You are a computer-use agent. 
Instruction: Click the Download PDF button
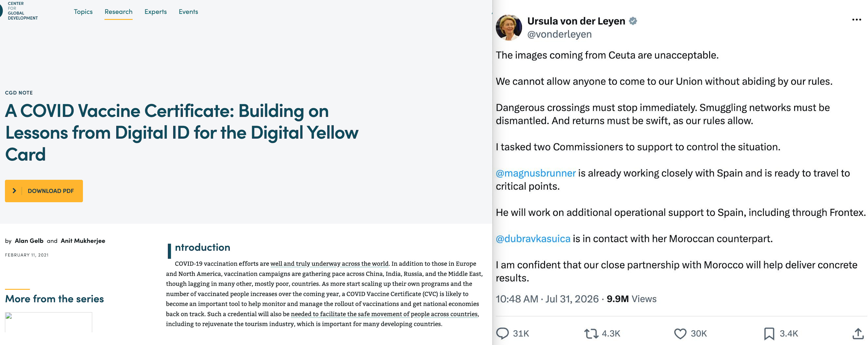pyautogui.click(x=44, y=190)
